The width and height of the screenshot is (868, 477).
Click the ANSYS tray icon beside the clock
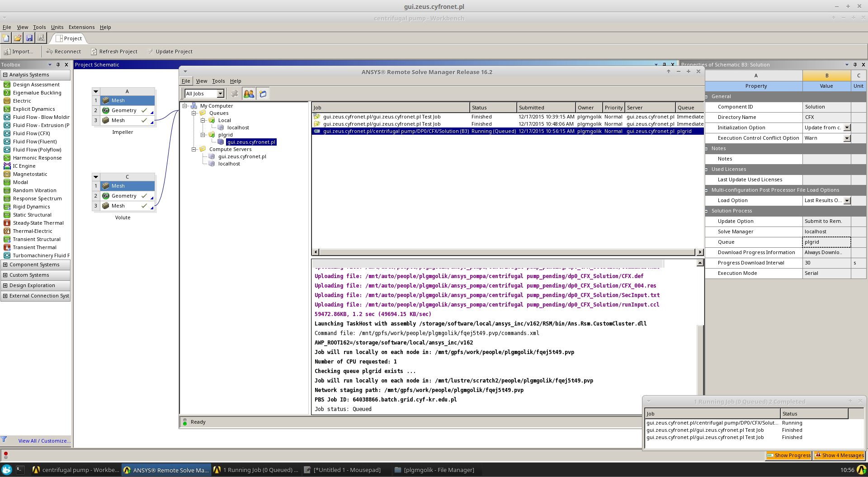coord(862,470)
